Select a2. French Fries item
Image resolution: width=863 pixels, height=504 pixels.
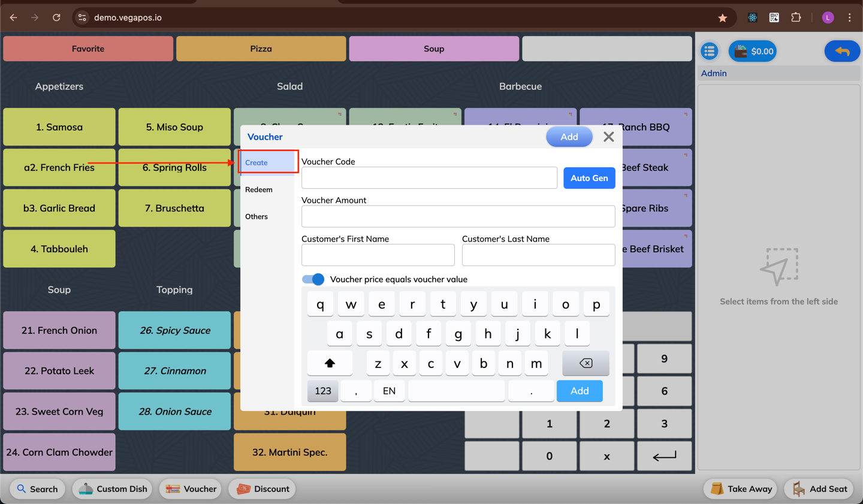tap(59, 168)
